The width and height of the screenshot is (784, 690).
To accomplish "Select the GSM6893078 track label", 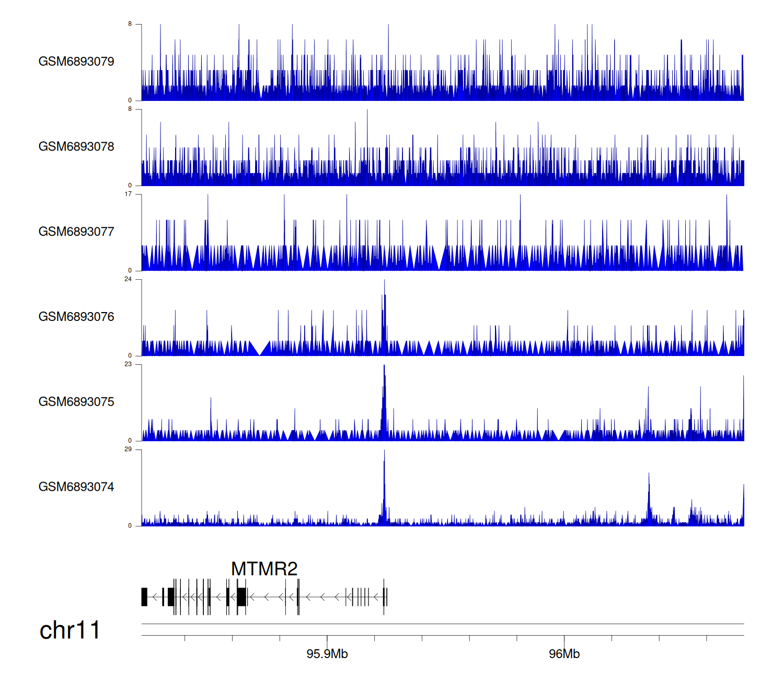I will (76, 147).
